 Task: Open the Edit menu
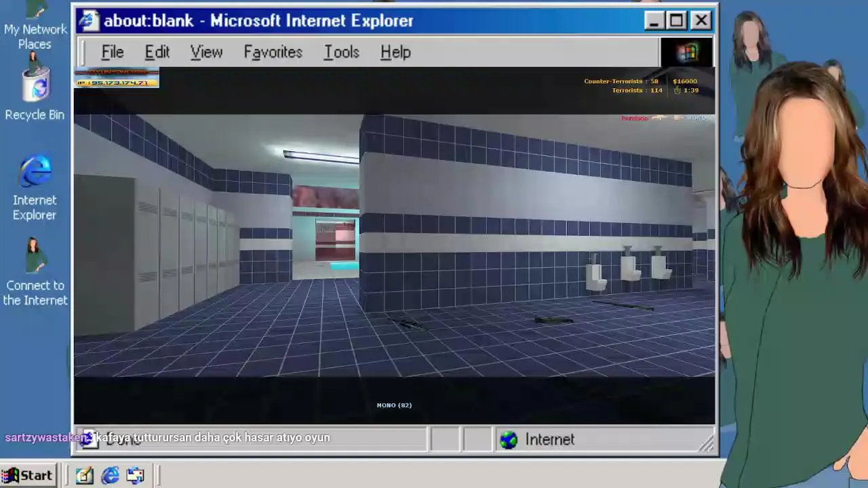coord(157,52)
